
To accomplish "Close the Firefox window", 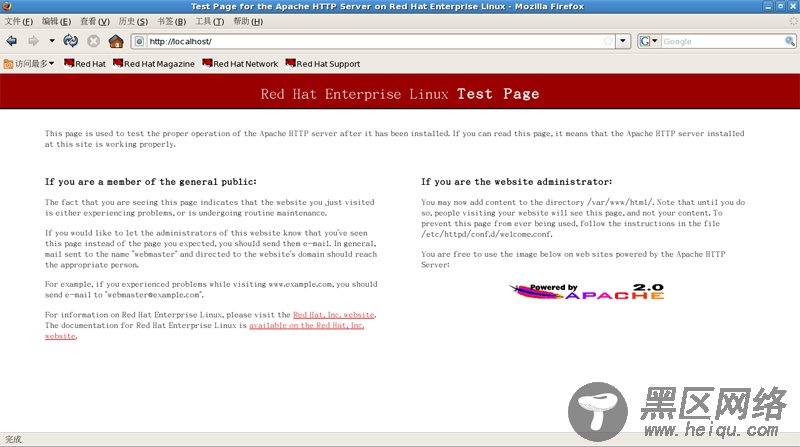I will point(792,6).
